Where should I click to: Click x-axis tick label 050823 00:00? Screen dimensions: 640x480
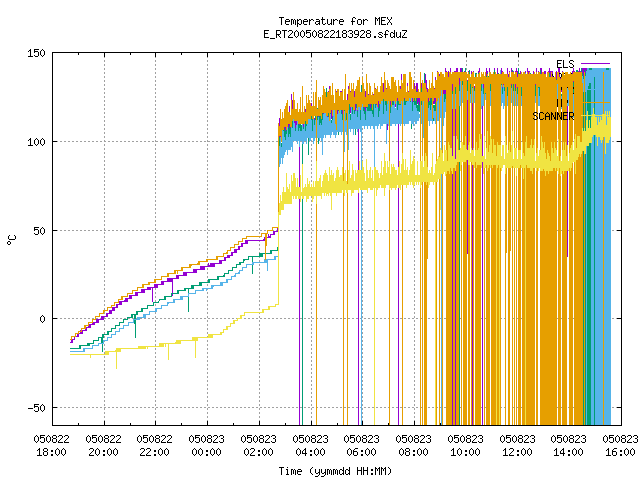[x=207, y=446]
